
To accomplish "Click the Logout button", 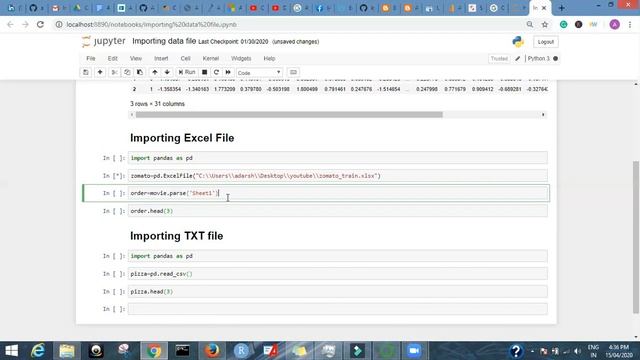I will [x=545, y=42].
